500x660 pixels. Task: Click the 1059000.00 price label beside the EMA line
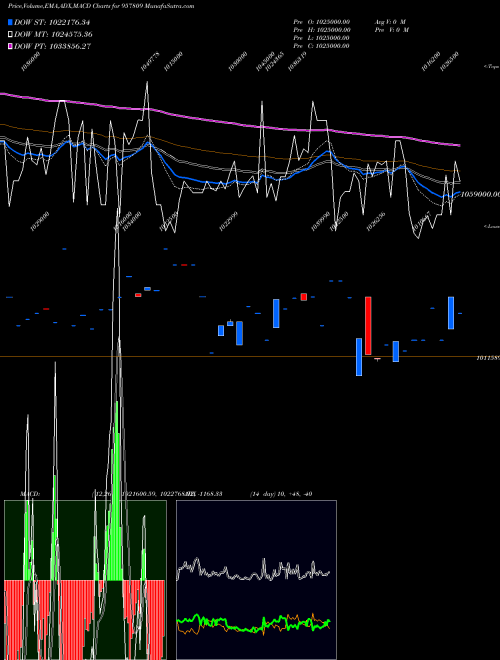(x=480, y=194)
